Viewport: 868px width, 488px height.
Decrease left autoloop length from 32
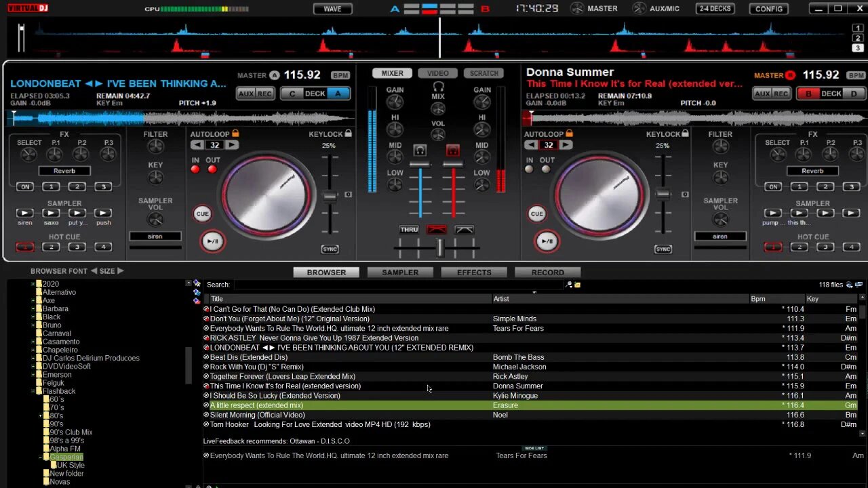click(x=197, y=145)
